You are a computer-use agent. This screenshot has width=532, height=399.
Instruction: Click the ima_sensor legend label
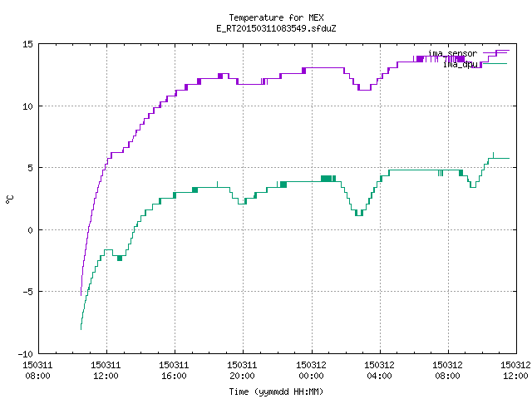(x=452, y=53)
